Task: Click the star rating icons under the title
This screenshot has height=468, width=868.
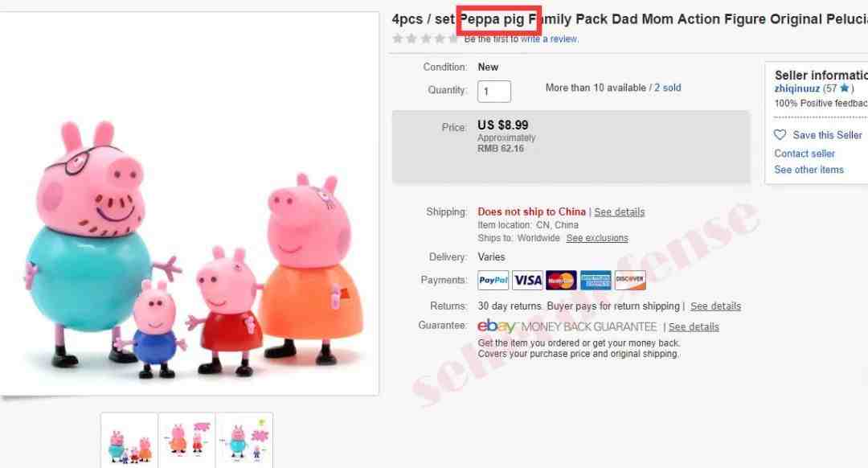Action: 425,39
